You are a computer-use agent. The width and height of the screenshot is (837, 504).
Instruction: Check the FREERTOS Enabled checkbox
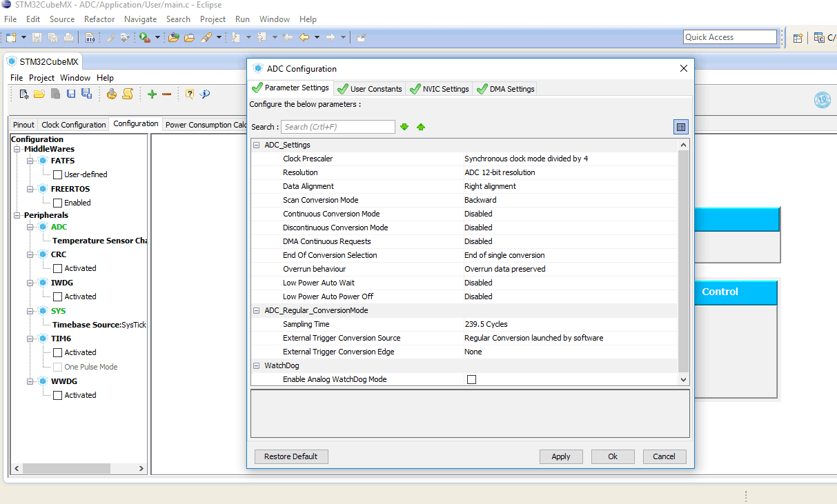coord(58,203)
